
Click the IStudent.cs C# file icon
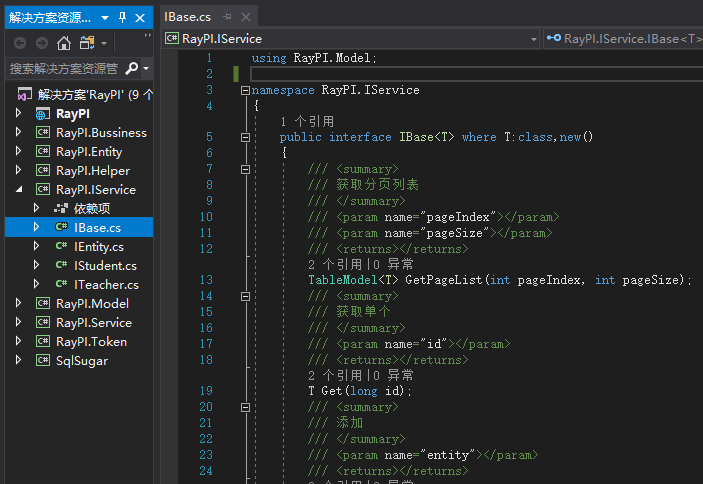click(x=61, y=265)
